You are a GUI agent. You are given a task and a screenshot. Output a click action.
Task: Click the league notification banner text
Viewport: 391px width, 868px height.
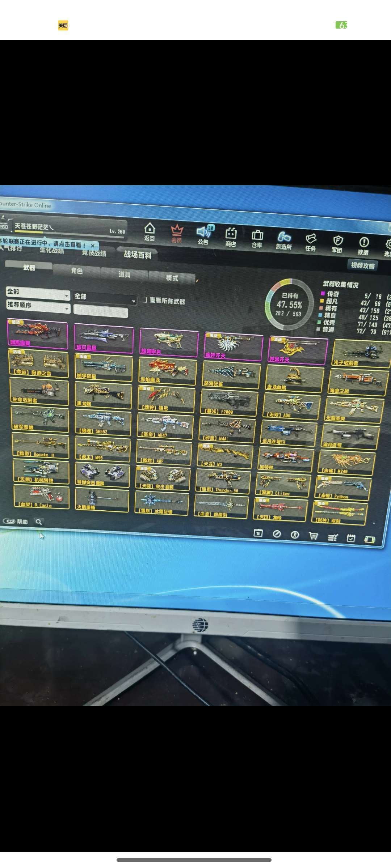tap(43, 243)
